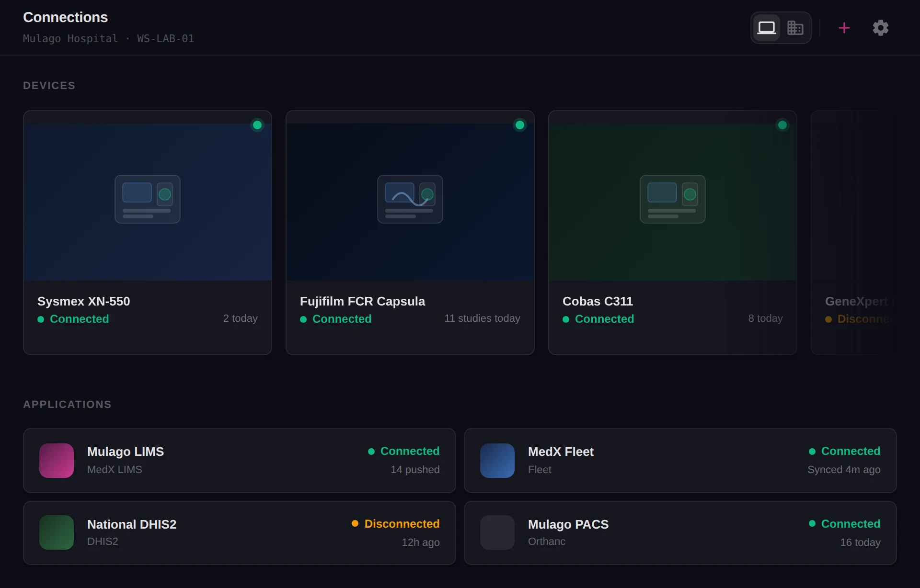Select the Mulago PACS gray app icon

click(x=497, y=532)
